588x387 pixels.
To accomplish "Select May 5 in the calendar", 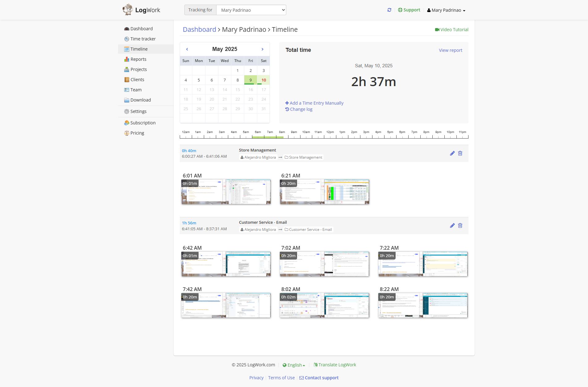I will (199, 80).
